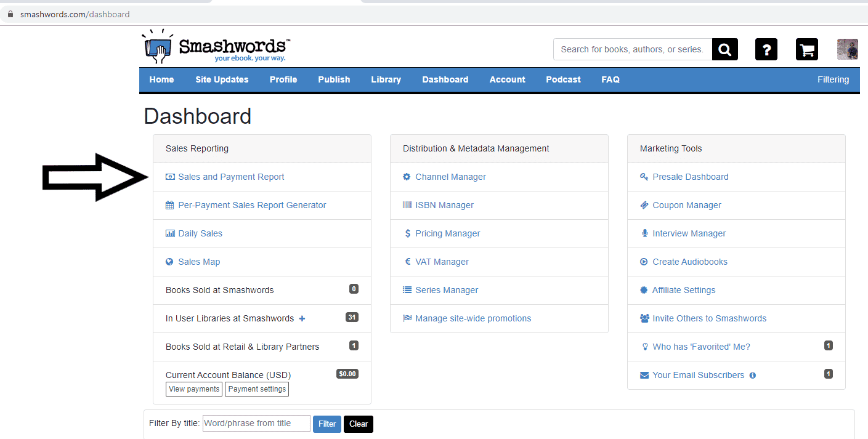Open the Profile menu item

(283, 79)
